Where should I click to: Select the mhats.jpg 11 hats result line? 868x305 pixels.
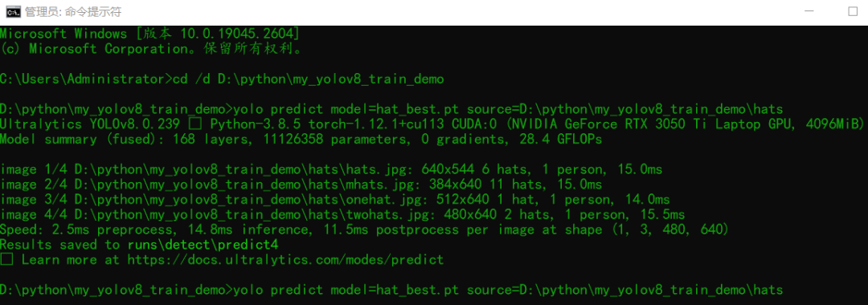301,184
